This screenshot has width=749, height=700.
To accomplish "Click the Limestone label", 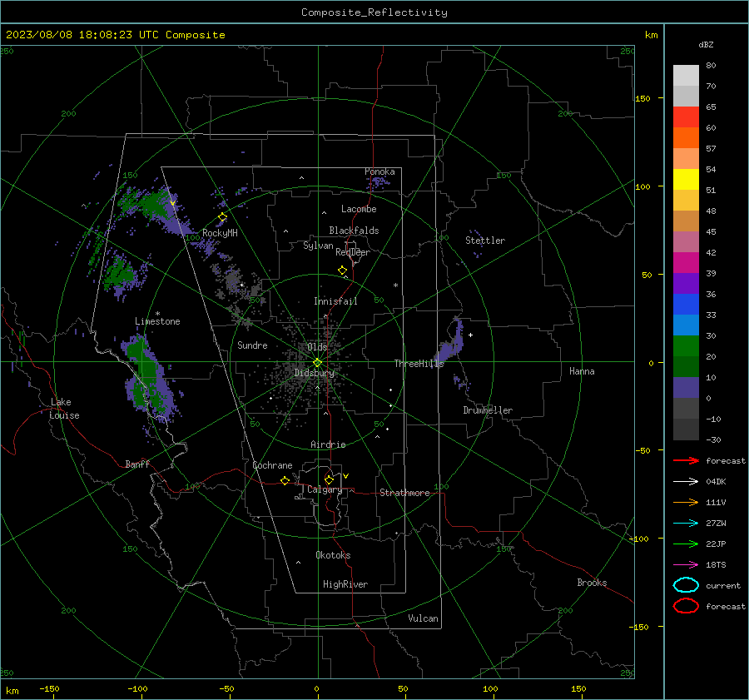I will (x=157, y=321).
